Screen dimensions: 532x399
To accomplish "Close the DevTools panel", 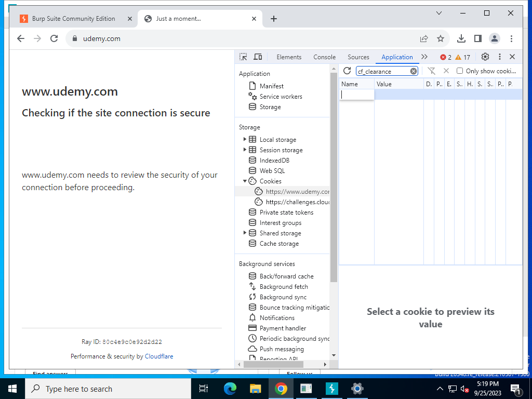I will (x=512, y=57).
